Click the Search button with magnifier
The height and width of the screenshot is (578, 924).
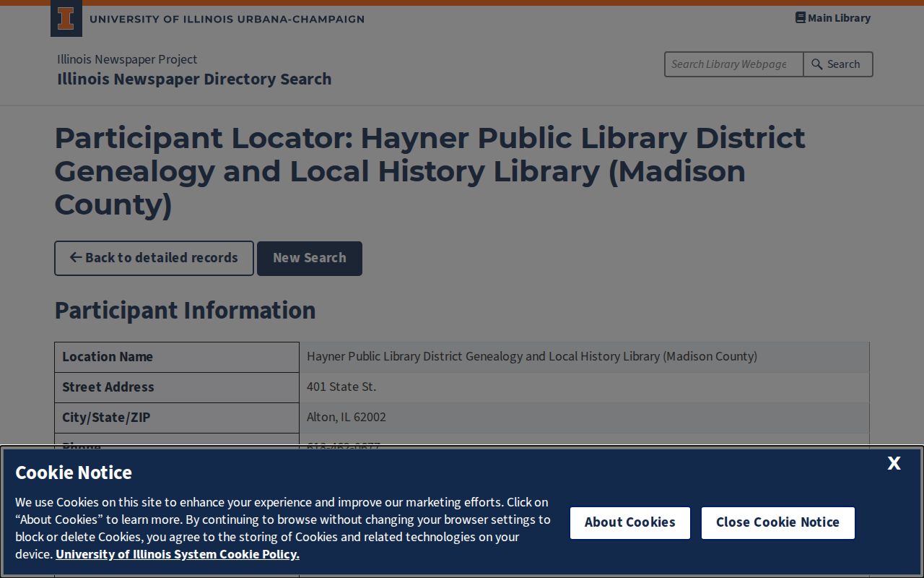coord(837,64)
